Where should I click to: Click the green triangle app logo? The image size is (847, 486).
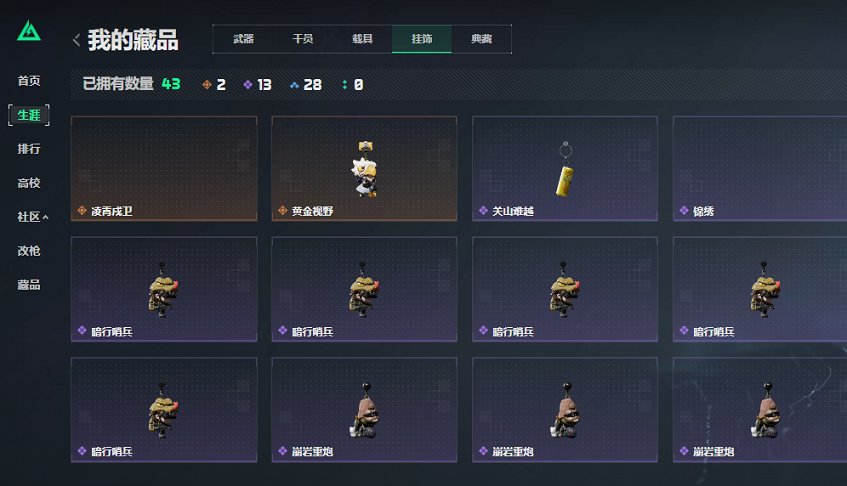(29, 31)
